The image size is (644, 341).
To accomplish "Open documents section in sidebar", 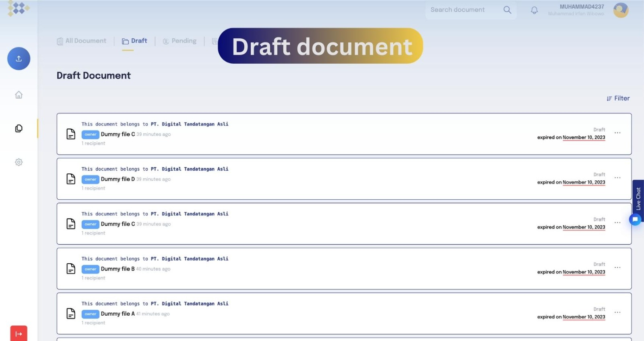I will click(x=19, y=128).
